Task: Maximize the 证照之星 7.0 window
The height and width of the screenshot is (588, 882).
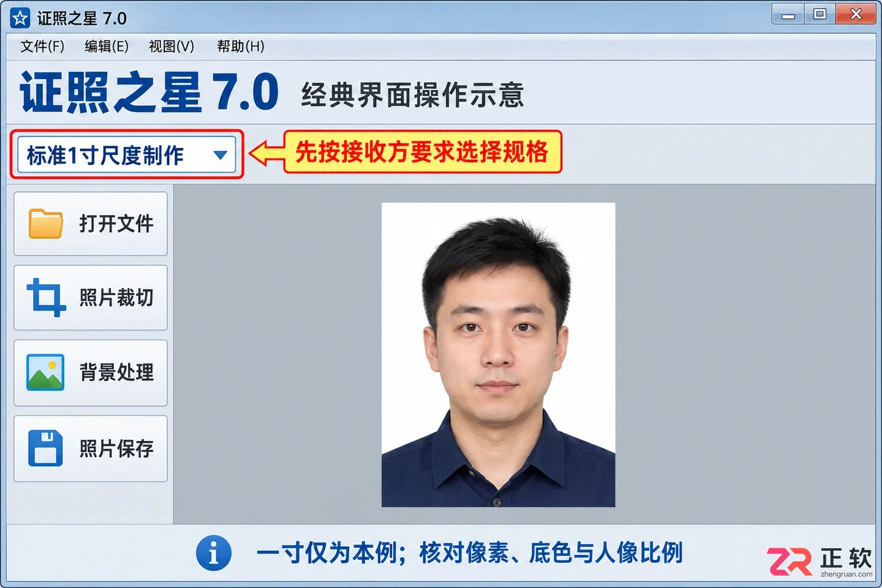Action: coord(820,15)
